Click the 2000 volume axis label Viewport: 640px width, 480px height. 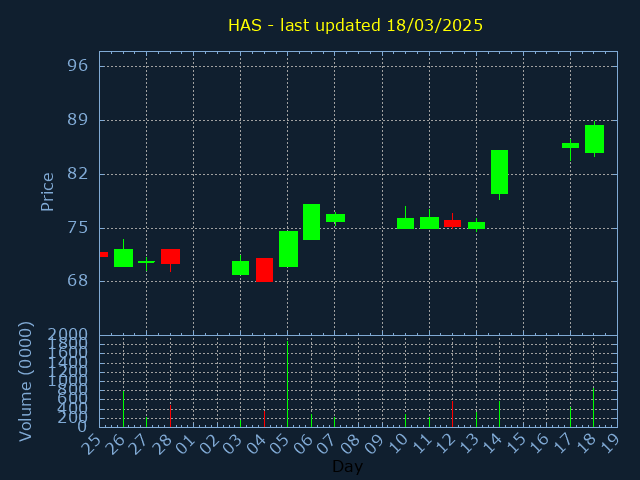point(67,335)
